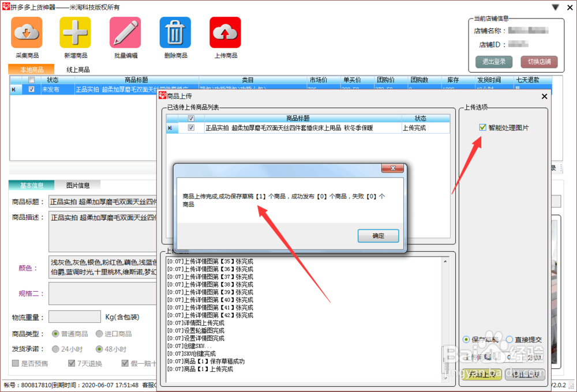The width and height of the screenshot is (577, 392).
Task: Click the 切换店铺 button
Action: point(539,62)
